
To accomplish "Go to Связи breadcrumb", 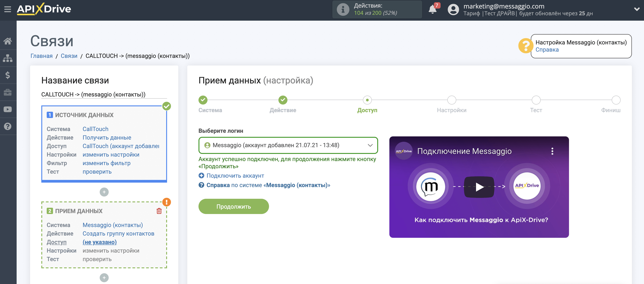I will (x=69, y=56).
